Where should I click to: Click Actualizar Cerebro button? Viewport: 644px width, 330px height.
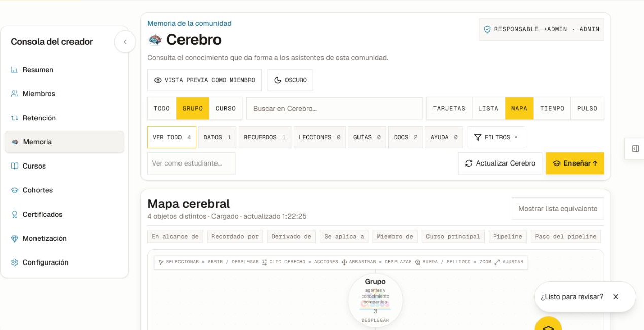500,163
